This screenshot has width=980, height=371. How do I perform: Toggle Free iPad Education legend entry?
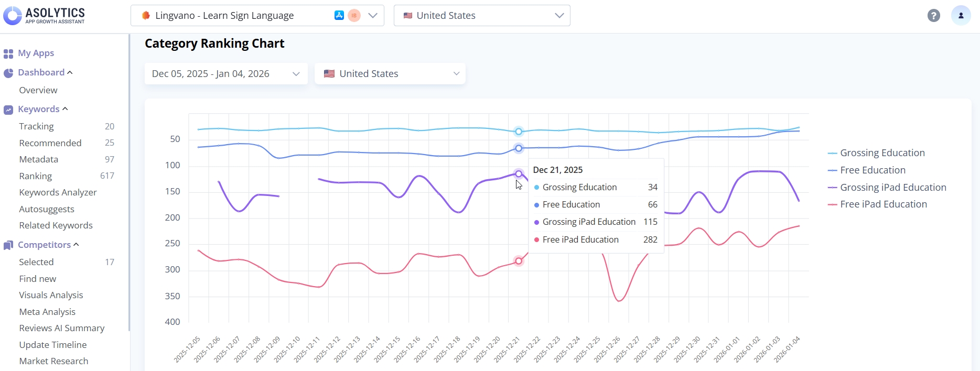(883, 204)
